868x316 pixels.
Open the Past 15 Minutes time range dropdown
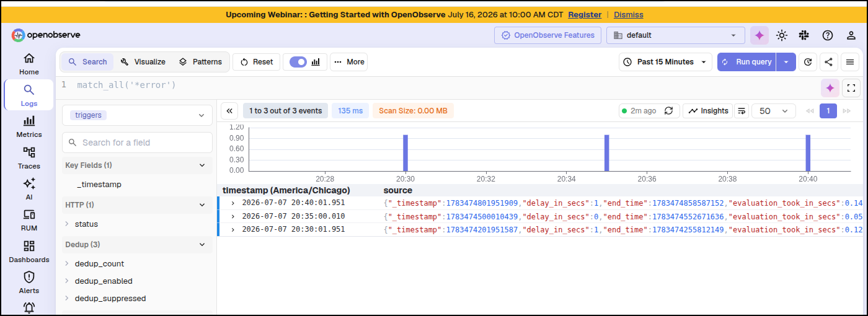click(665, 62)
